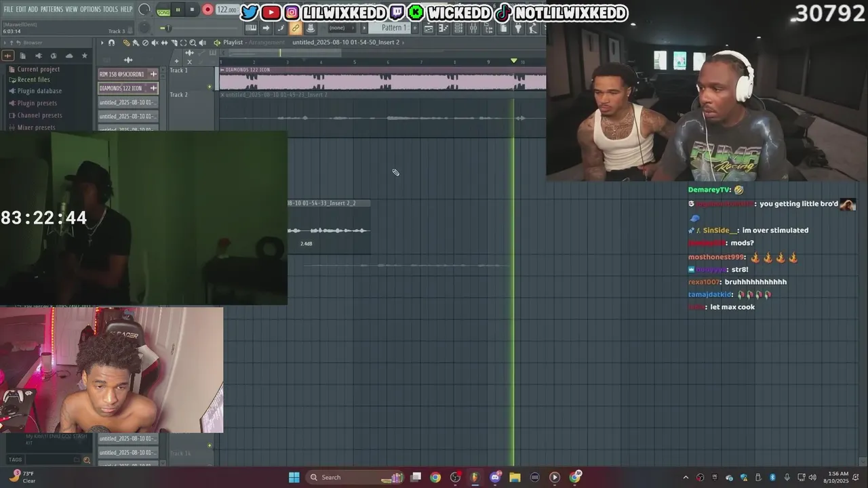Open the Channel rack view icon

(458, 28)
